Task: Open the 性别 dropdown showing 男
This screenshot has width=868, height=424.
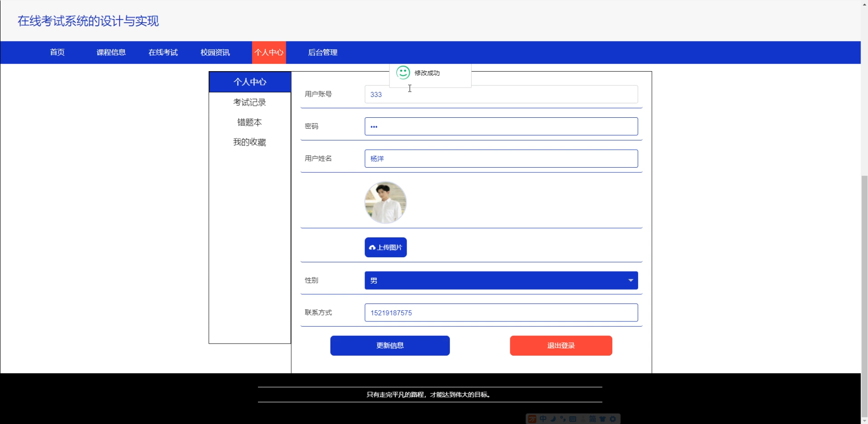Action: tap(501, 280)
